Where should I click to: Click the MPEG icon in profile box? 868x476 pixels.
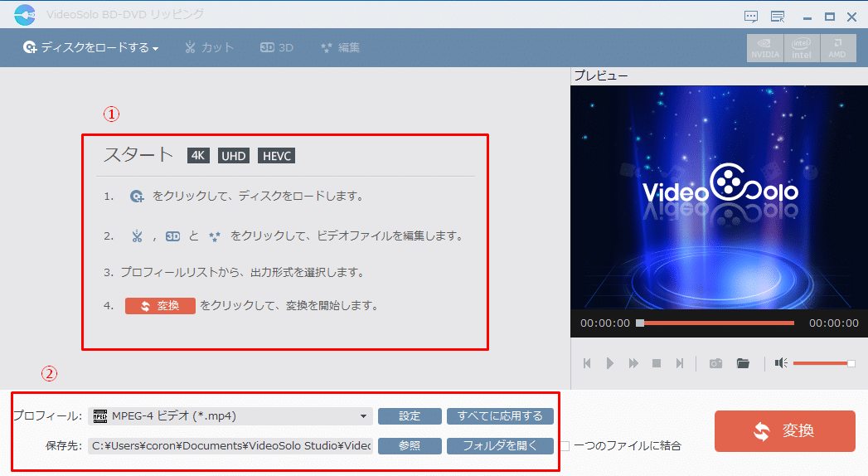(100, 416)
